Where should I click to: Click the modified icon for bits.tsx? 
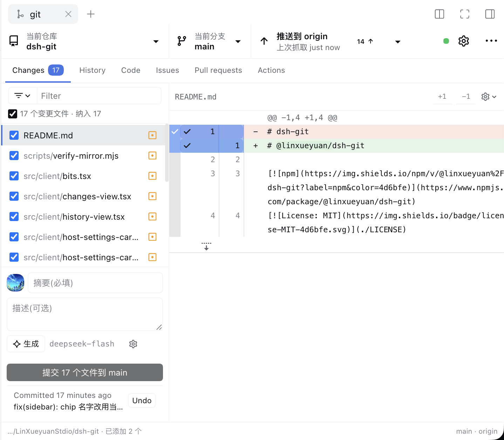coord(152,176)
